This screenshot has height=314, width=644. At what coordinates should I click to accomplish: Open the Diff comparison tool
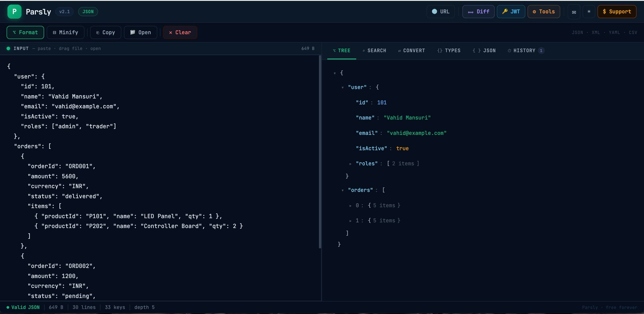coord(478,11)
